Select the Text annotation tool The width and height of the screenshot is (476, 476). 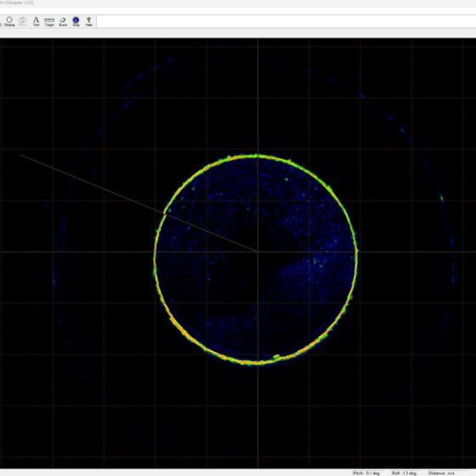36,21
